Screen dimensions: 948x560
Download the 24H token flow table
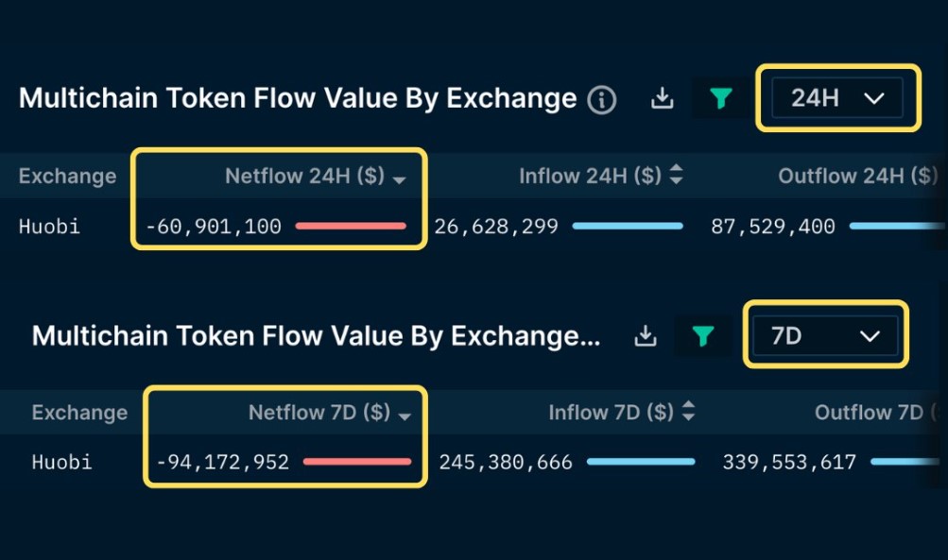662,98
